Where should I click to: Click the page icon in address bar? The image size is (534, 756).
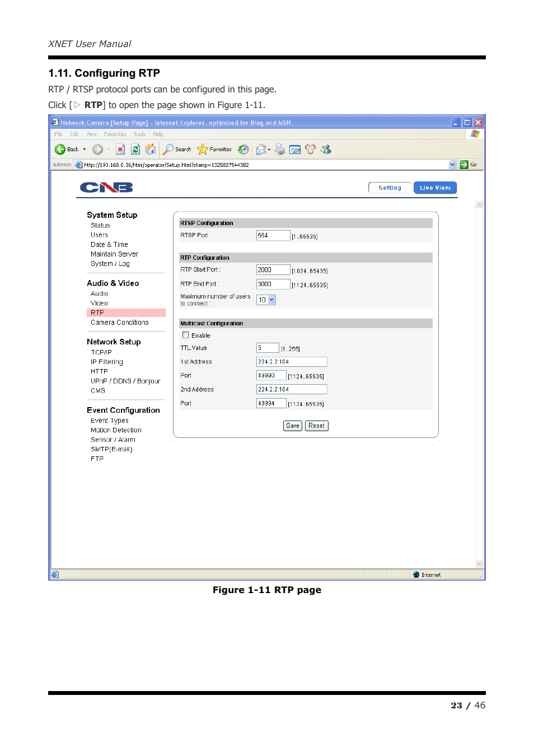[79, 165]
